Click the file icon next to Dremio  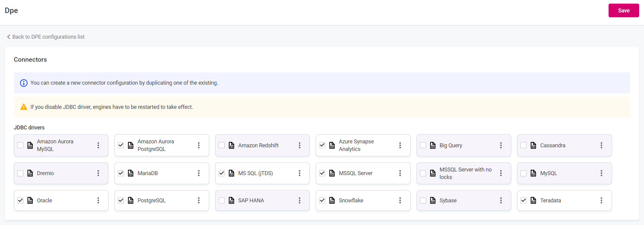pyautogui.click(x=30, y=173)
